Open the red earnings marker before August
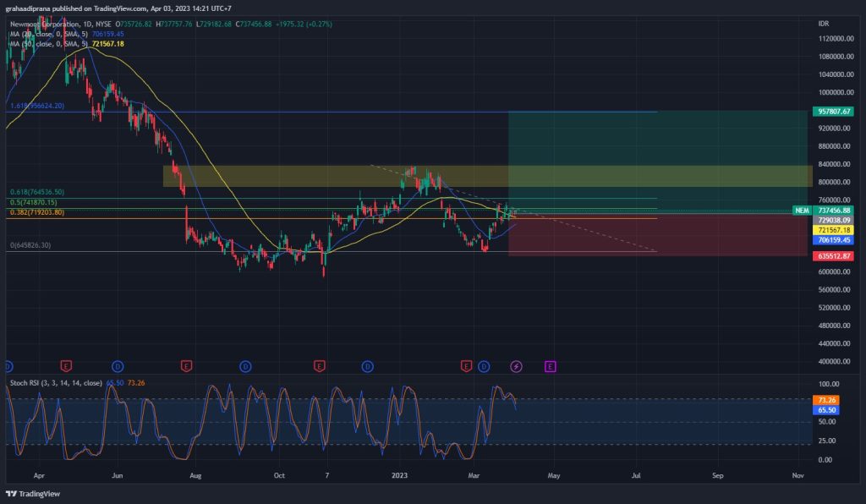The width and height of the screenshot is (866, 504). [x=186, y=366]
